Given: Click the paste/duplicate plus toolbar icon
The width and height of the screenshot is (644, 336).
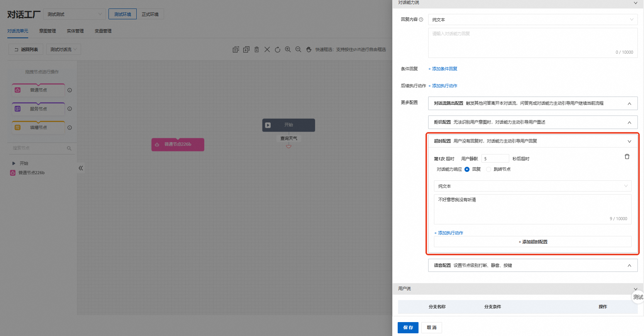Looking at the screenshot, I should (x=246, y=49).
